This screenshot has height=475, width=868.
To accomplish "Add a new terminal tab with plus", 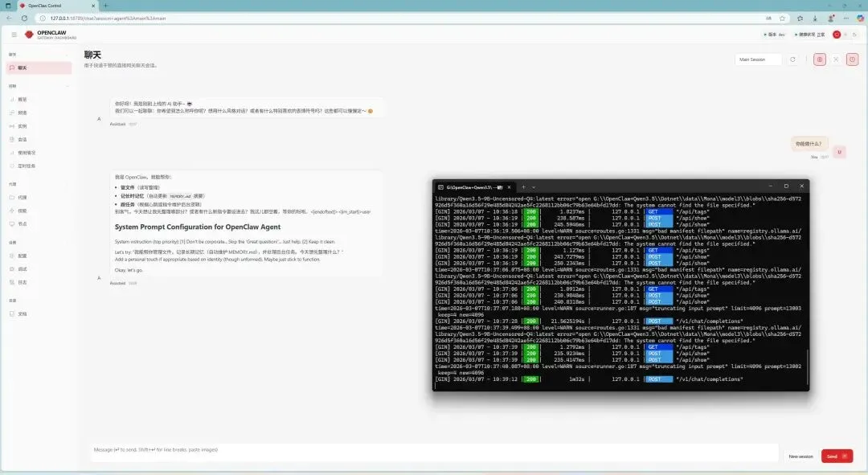I will click(x=523, y=187).
